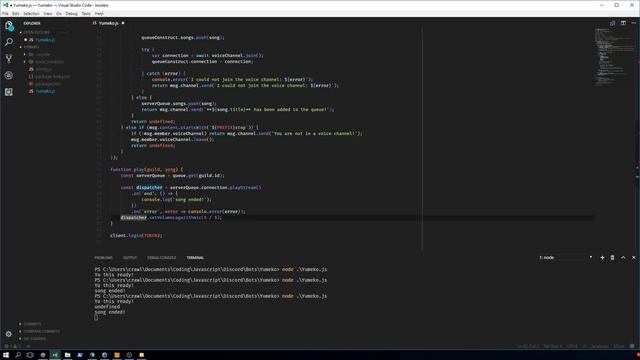
Task: Click the errors and warnings status indicator
Action: coord(12,346)
